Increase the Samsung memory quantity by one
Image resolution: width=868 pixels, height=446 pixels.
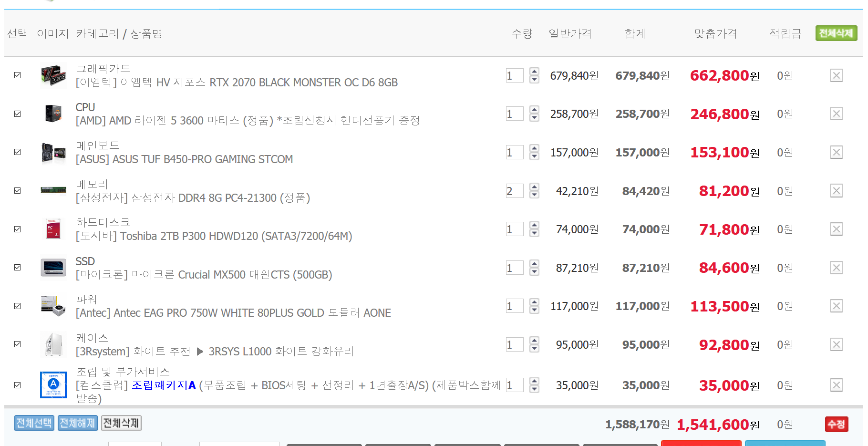534,187
